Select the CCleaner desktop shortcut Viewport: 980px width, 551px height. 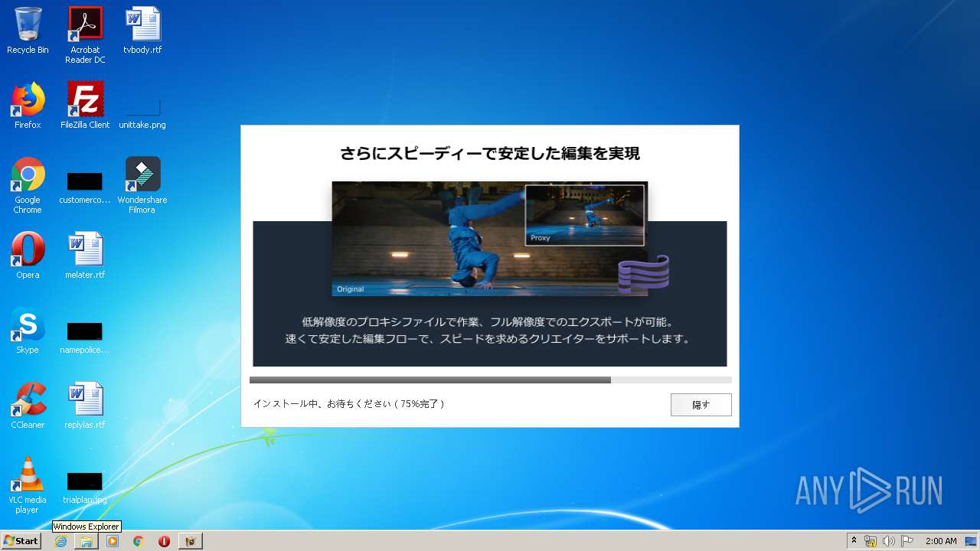point(28,406)
